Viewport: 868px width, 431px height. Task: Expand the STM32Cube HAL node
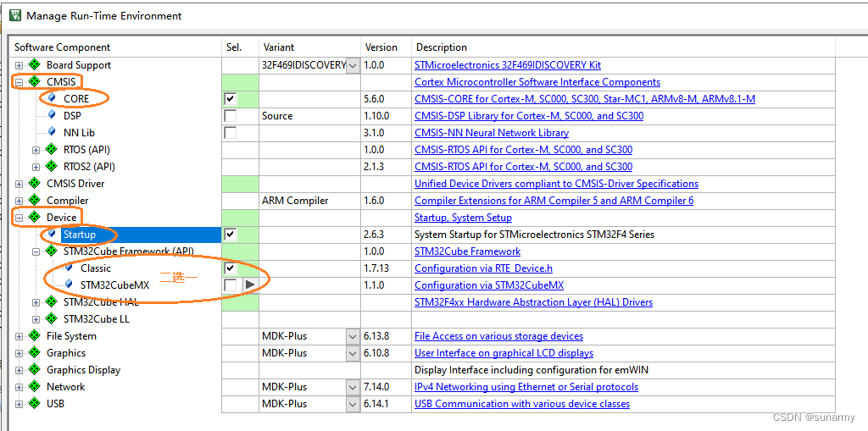[36, 302]
